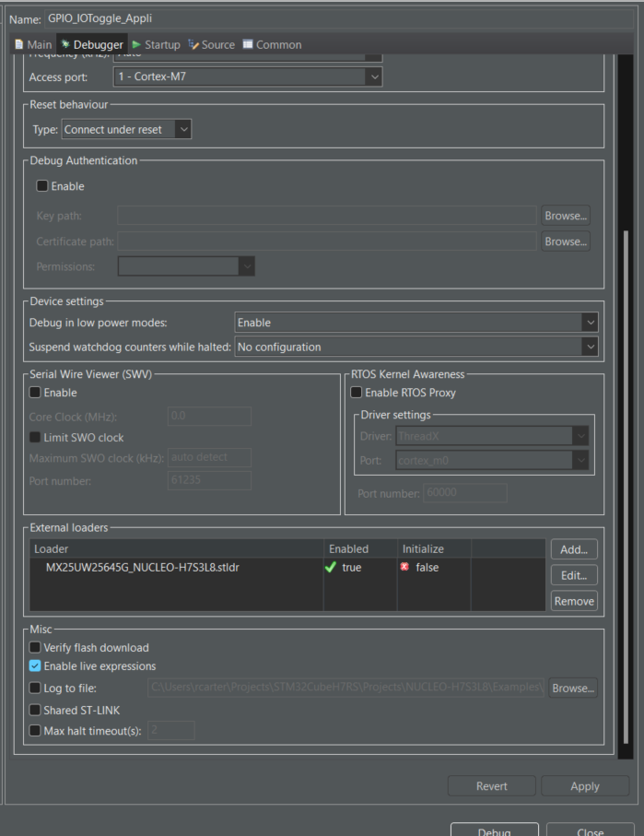Click the Core Clock (MHz) field
644x836 pixels.
(x=209, y=416)
